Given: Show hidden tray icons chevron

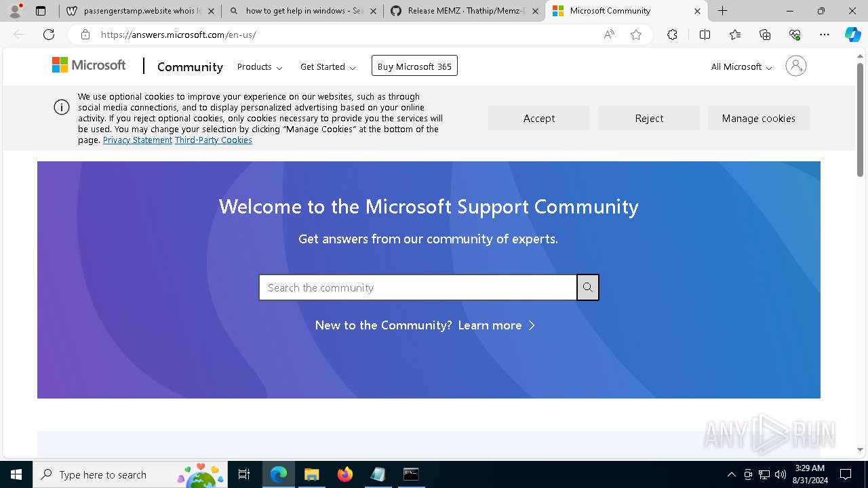Looking at the screenshot, I should tap(731, 474).
